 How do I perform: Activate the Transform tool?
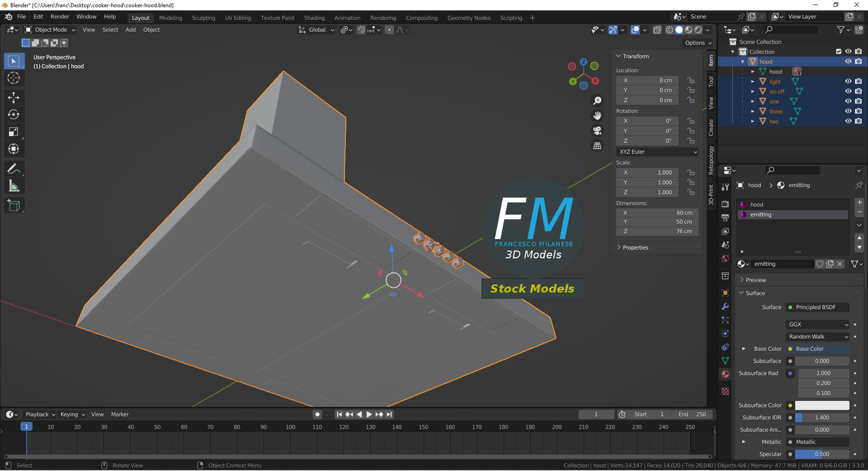14,149
